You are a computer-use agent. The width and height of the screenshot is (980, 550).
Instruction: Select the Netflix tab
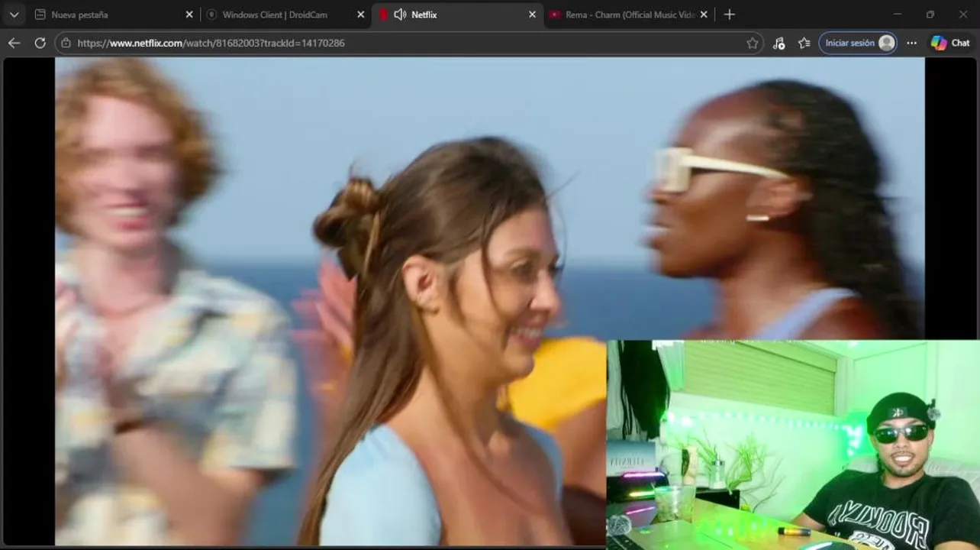pos(458,15)
